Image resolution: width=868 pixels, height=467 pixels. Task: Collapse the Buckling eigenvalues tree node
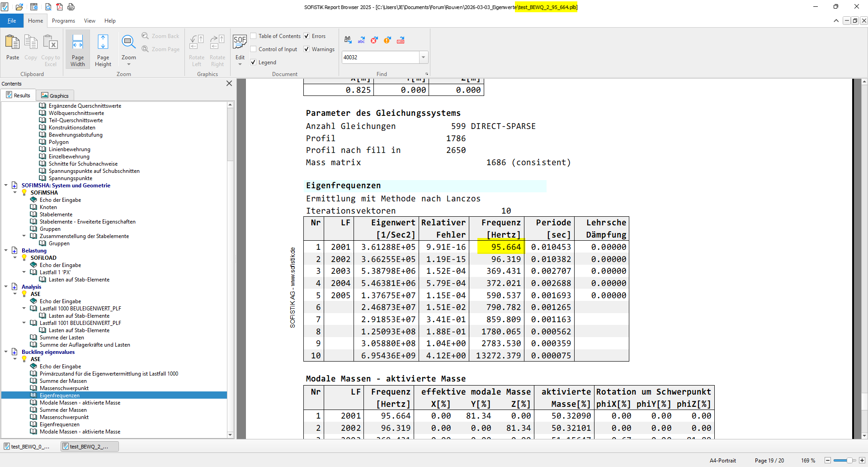6,352
